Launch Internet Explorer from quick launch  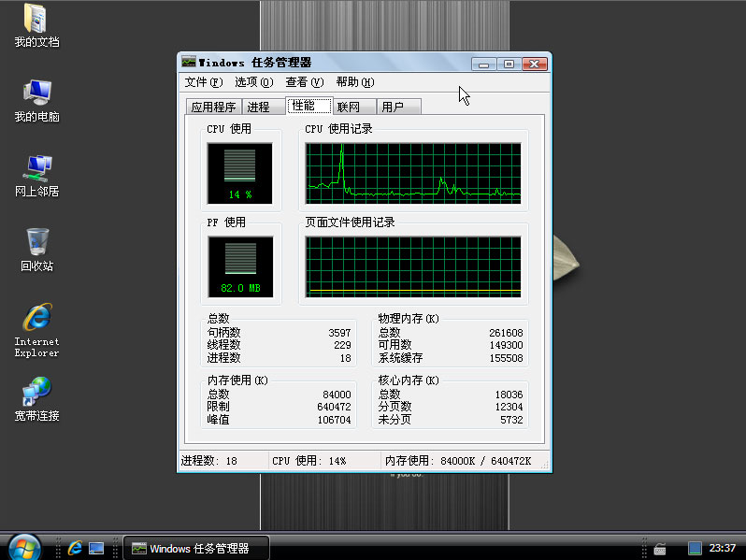75,548
